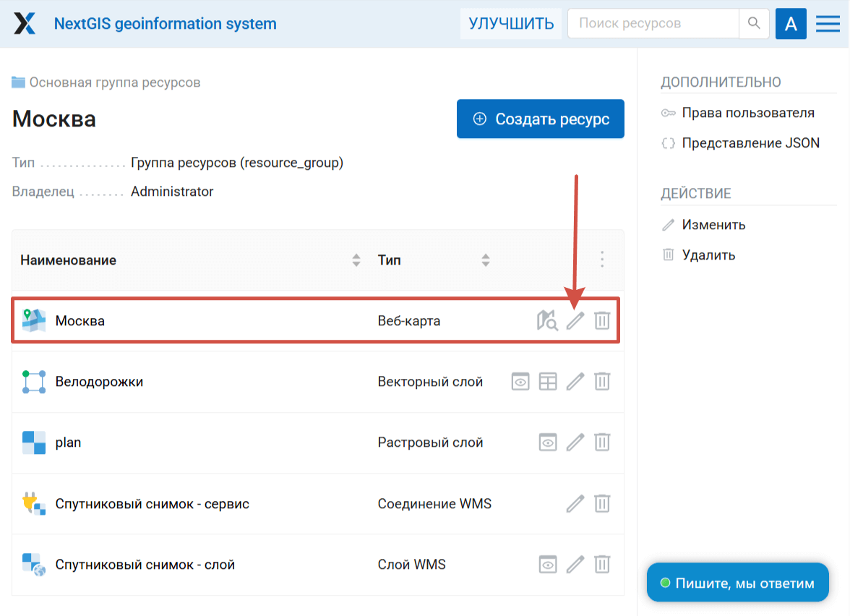Edit the Спутниковый снимок - сервис connection
The height and width of the screenshot is (616, 850).
(x=575, y=503)
